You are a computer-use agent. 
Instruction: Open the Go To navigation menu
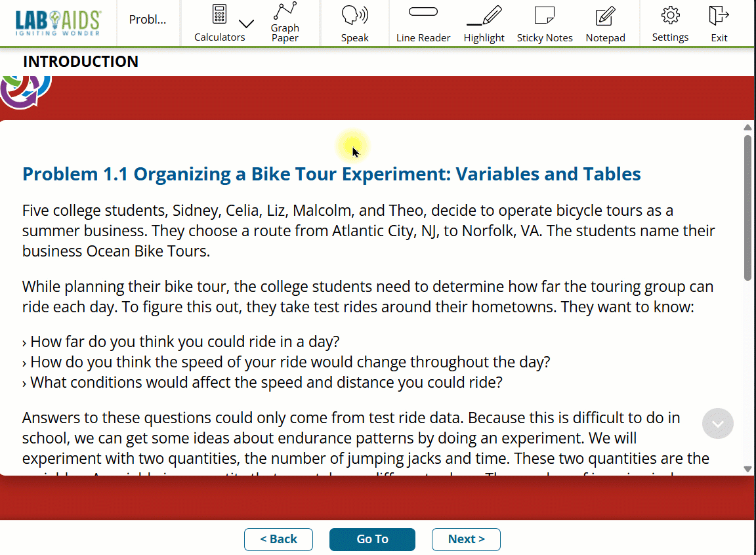tap(372, 539)
